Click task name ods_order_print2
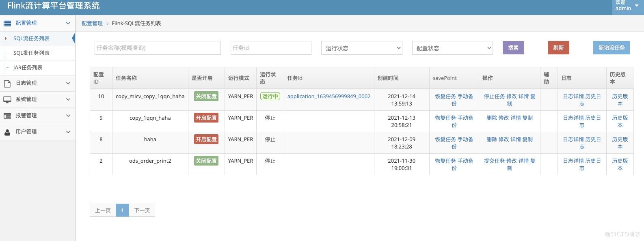 (x=150, y=161)
